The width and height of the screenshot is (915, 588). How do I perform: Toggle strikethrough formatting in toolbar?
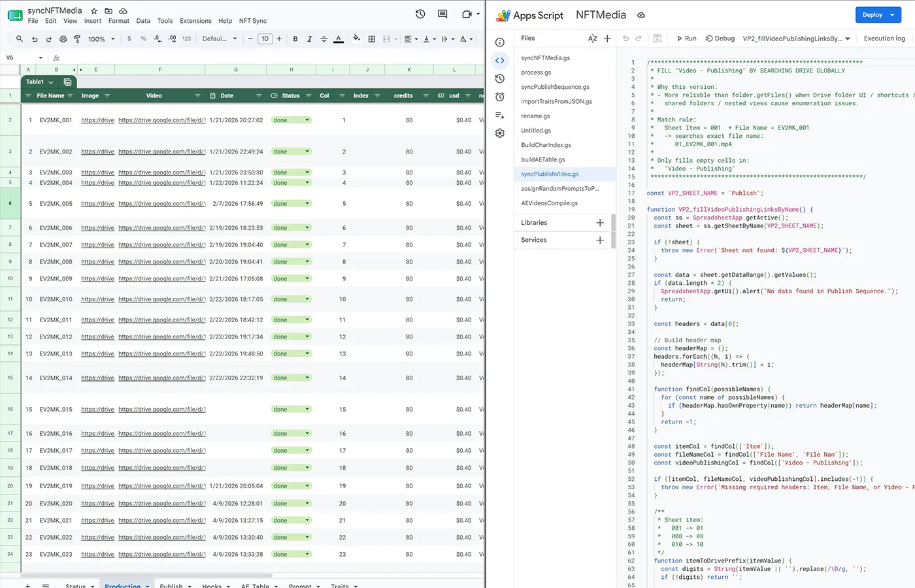[324, 39]
